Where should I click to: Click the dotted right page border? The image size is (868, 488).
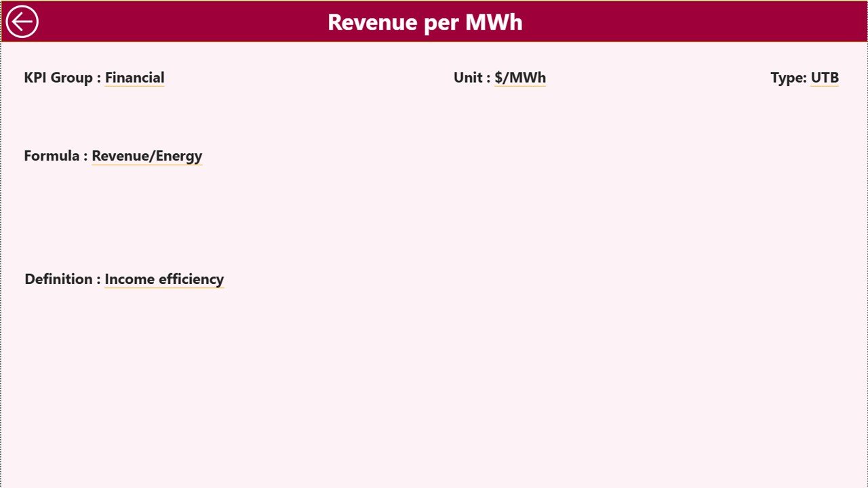pyautogui.click(x=866, y=271)
